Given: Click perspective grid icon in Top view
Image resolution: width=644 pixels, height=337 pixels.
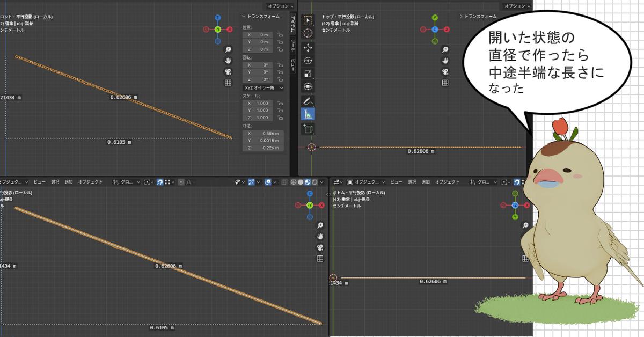Looking at the screenshot, I should coord(445,83).
